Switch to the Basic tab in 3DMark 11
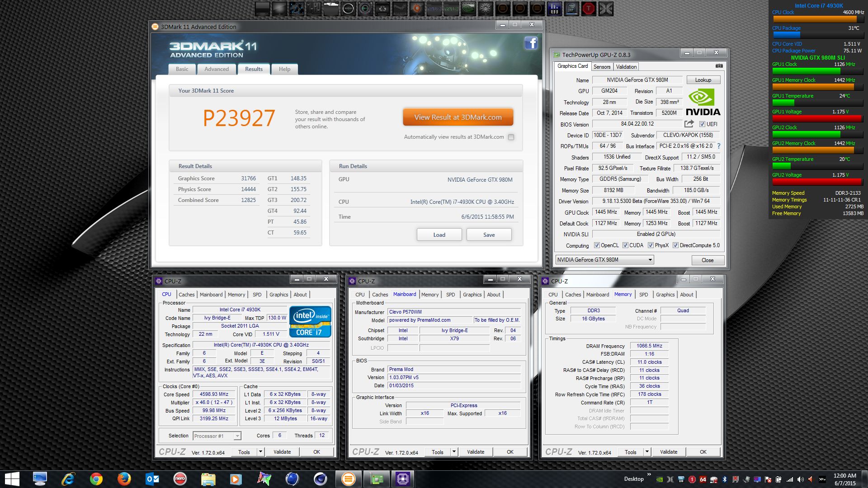Screen dimensions: 868x488 (x=182, y=69)
